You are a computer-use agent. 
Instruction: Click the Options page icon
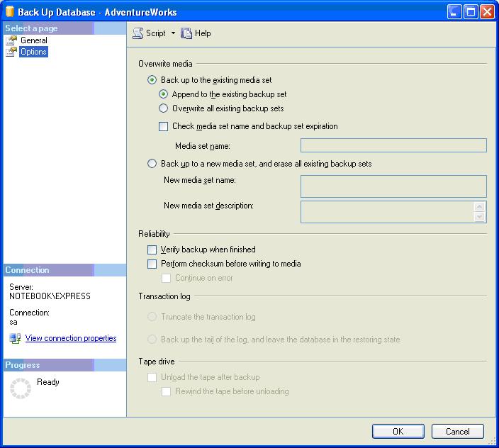11,52
